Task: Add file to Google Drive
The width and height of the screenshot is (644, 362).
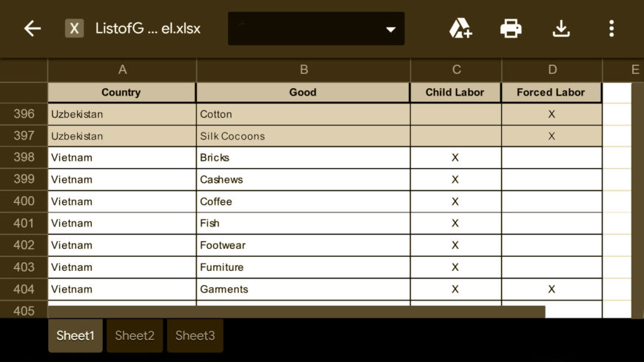Action: (460, 29)
